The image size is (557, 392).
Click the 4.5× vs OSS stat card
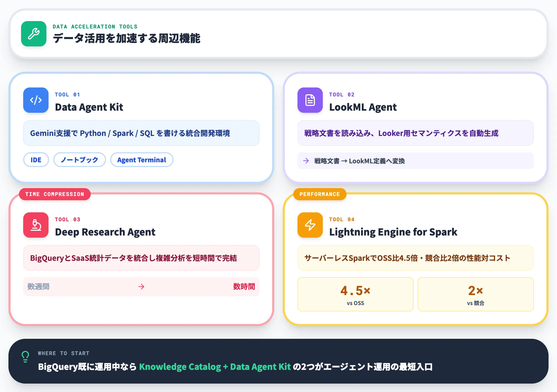[355, 294]
